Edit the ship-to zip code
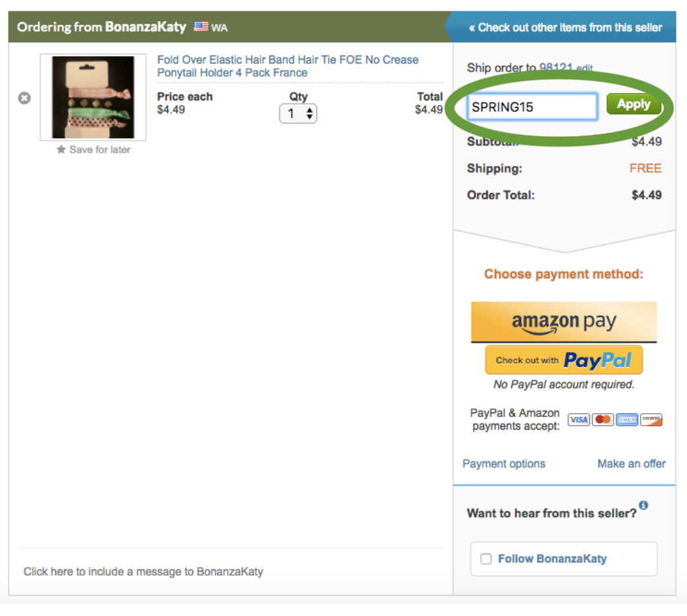The width and height of the screenshot is (687, 616). pos(585,68)
